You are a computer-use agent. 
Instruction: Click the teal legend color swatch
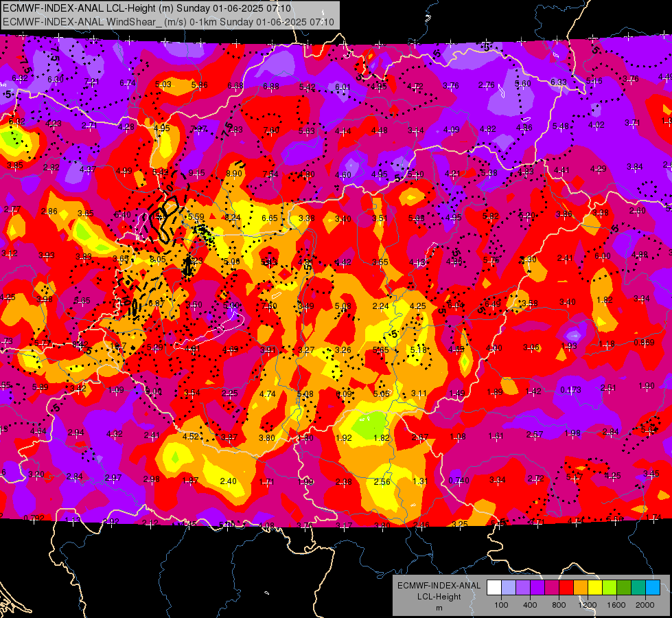(x=638, y=587)
